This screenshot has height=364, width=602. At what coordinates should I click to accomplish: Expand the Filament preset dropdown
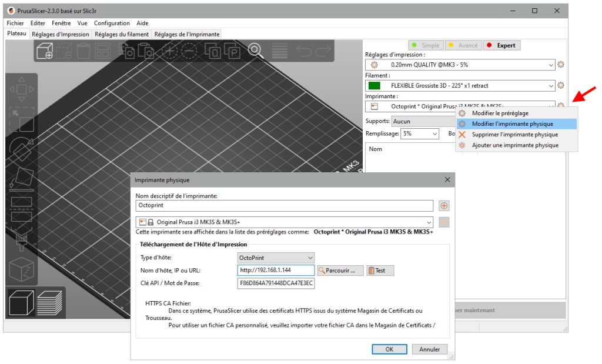tap(551, 86)
